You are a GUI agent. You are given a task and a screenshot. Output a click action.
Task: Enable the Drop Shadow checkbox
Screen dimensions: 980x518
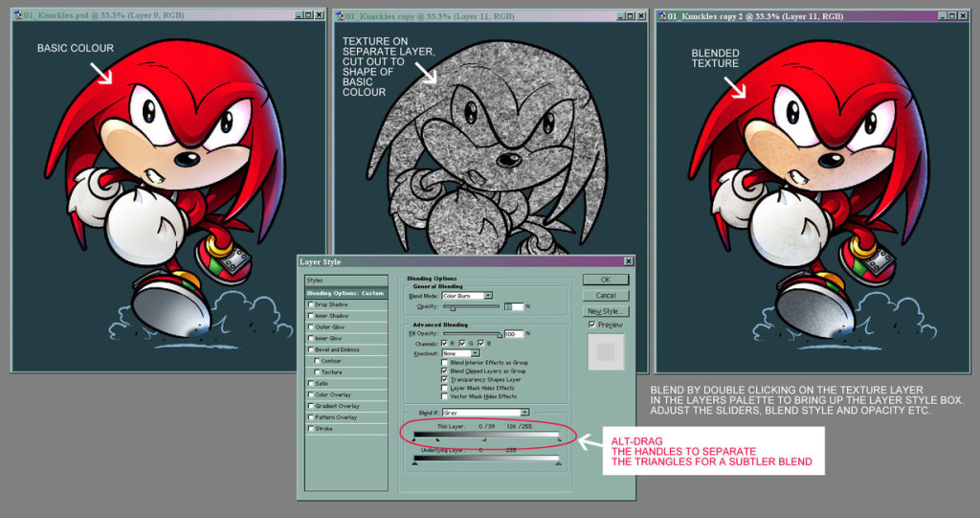(311, 304)
